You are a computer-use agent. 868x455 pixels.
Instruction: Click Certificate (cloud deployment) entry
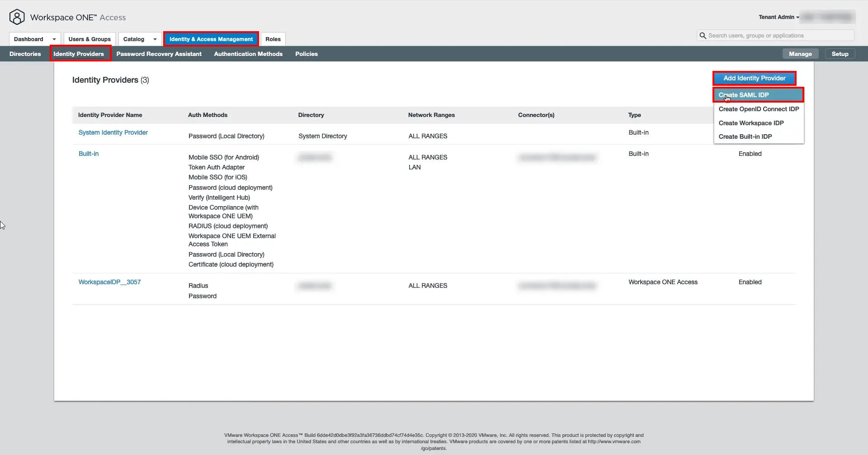coord(231,264)
